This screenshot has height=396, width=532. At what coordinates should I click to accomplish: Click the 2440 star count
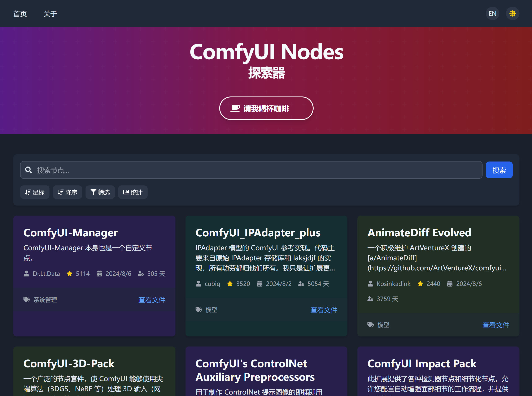[433, 284]
